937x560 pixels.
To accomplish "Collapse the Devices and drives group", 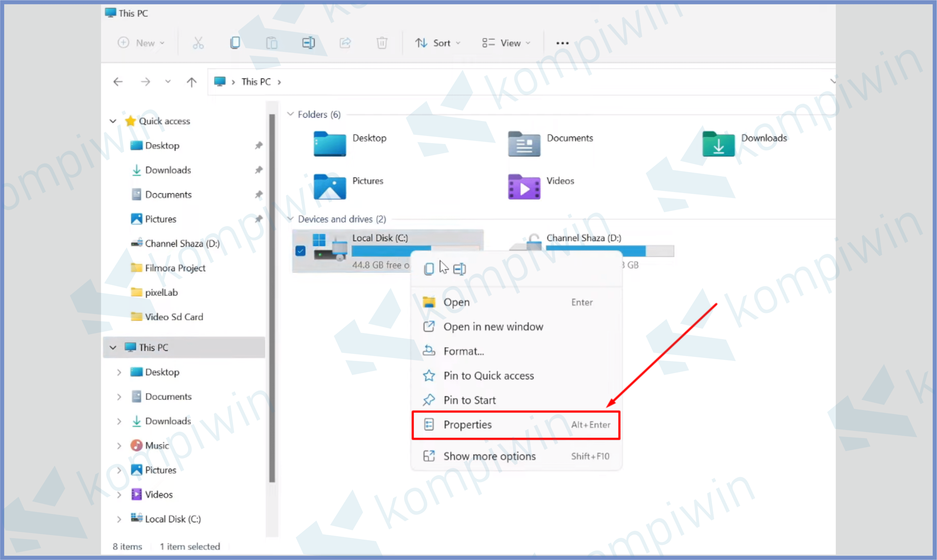I will coord(290,219).
